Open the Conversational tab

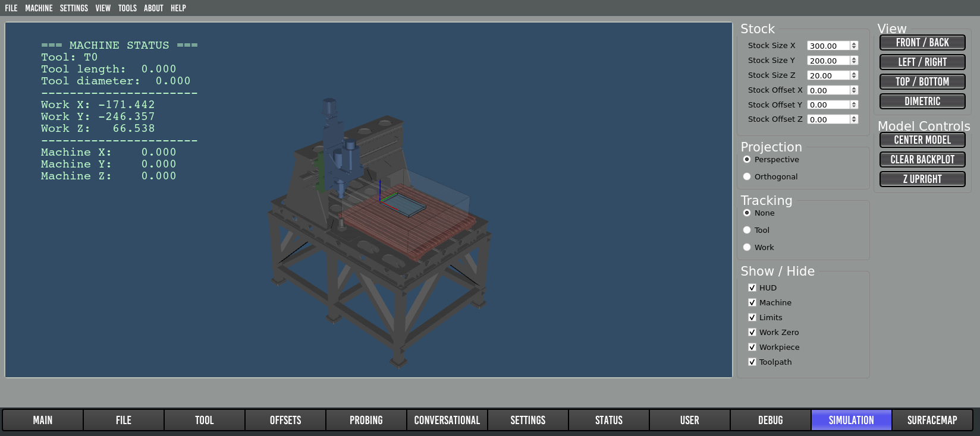tap(447, 421)
